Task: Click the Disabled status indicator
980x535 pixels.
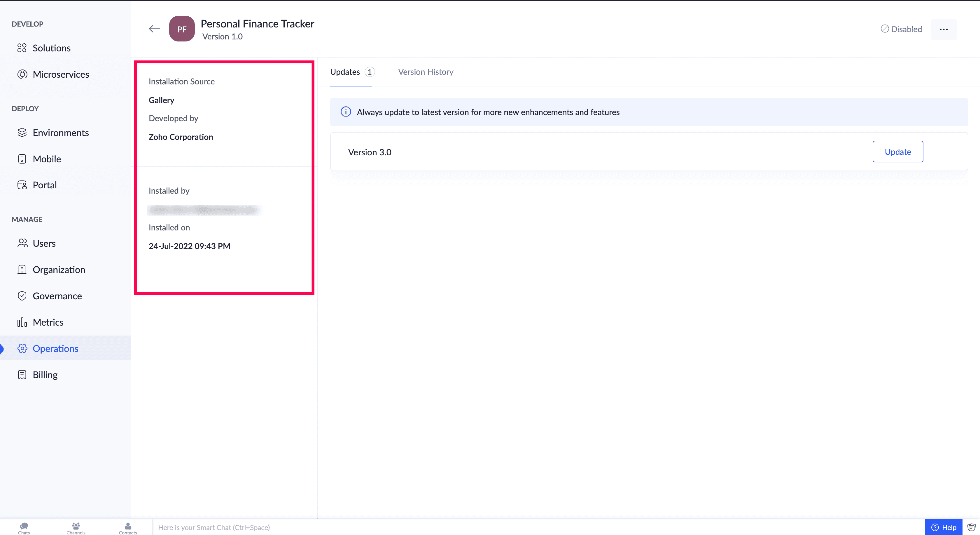Action: click(901, 29)
